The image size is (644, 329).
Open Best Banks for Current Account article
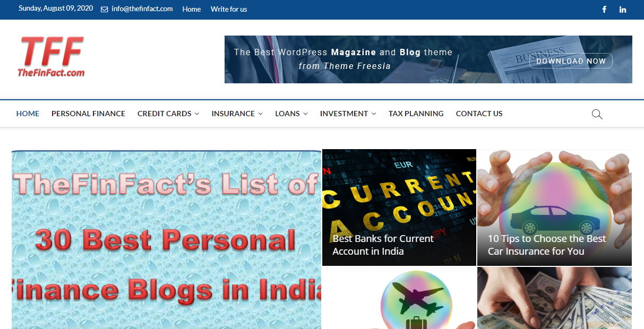tap(383, 245)
